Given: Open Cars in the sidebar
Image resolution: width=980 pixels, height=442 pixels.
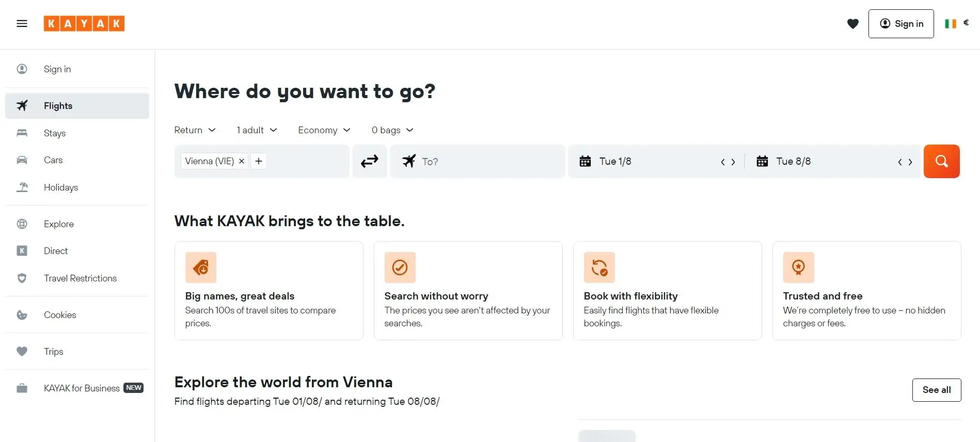Looking at the screenshot, I should click(77, 160).
